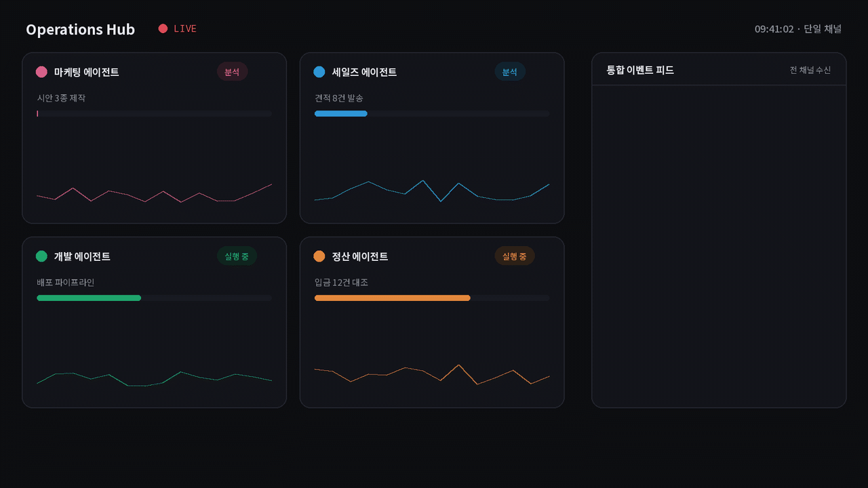868x488 pixels.
Task: Open the blue sales activity sparkline
Action: pyautogui.click(x=432, y=190)
